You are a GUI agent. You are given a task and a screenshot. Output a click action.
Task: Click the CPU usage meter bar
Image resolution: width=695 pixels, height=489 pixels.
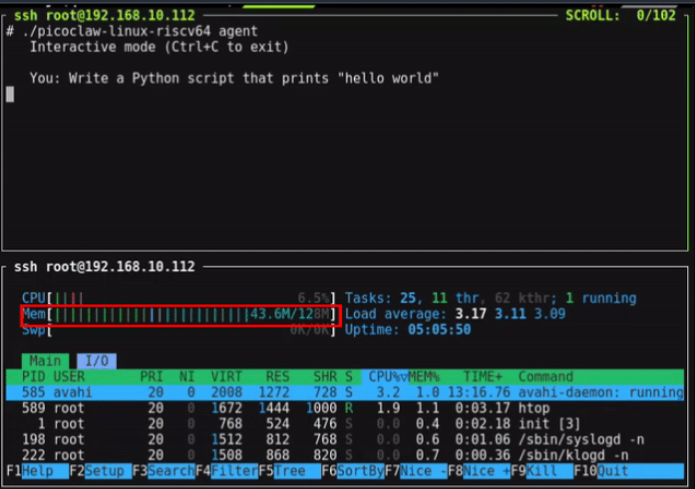coord(179,298)
